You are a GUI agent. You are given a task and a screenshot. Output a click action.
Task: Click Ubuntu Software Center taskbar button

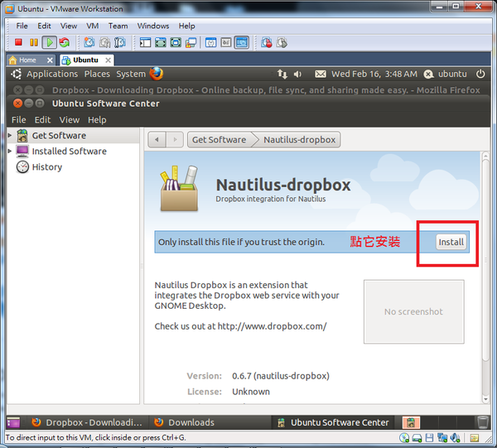click(333, 422)
